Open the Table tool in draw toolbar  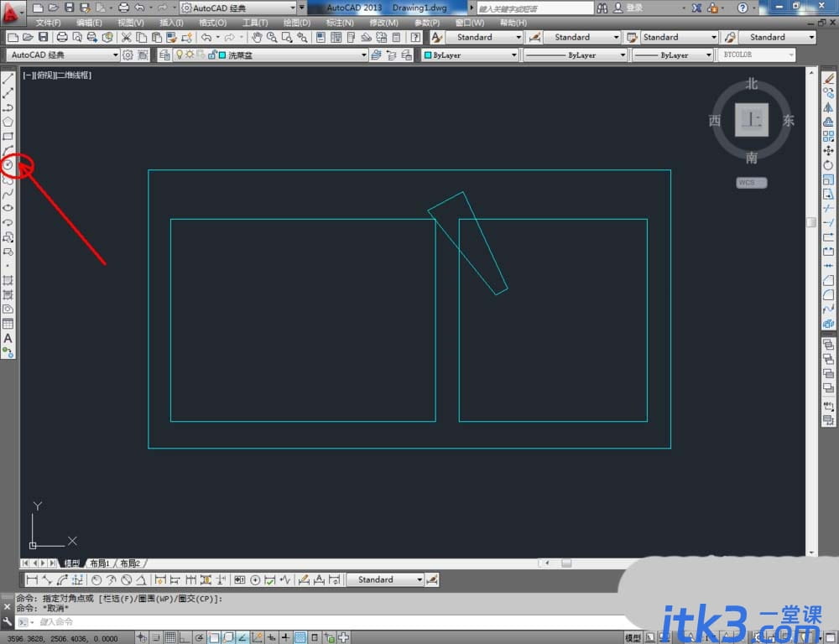(8, 324)
